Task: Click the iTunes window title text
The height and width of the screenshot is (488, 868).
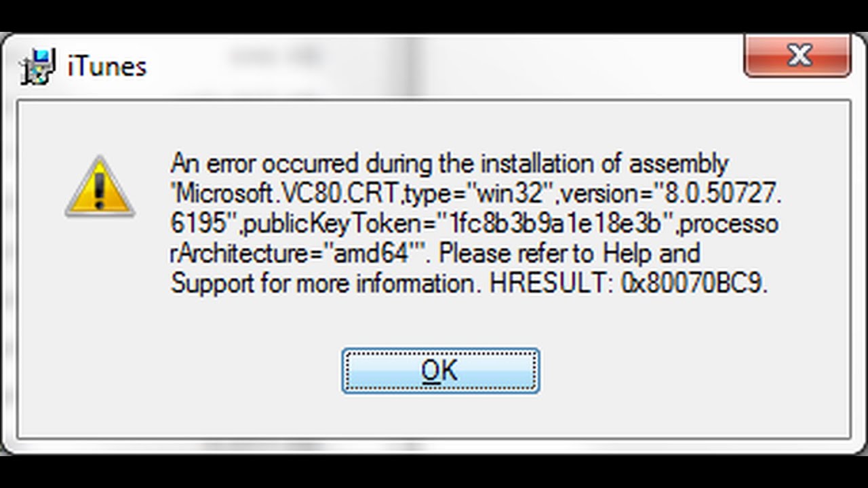Action: [x=106, y=66]
